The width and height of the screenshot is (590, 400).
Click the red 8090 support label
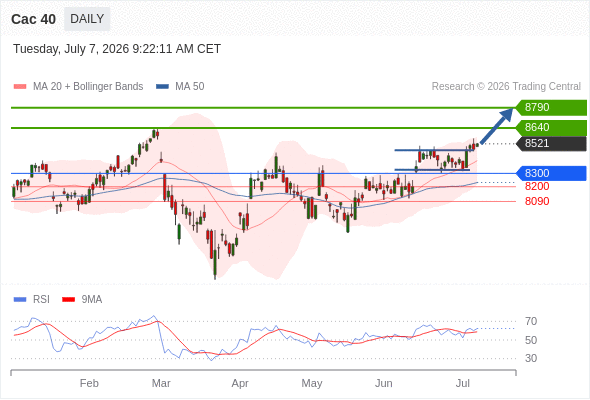537,201
